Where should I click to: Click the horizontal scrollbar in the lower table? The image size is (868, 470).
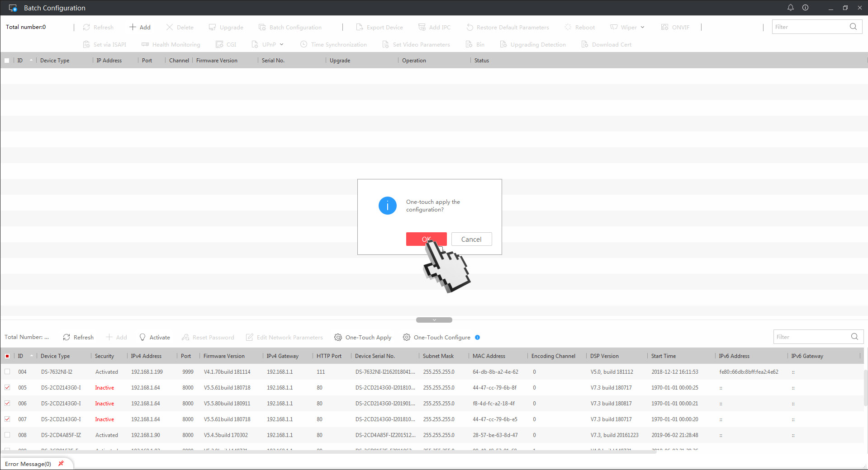pyautogui.click(x=328, y=452)
